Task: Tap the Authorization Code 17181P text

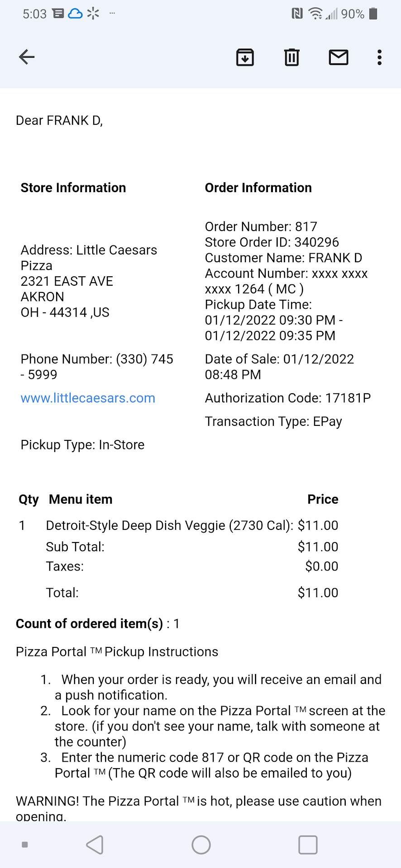Action: [x=287, y=398]
